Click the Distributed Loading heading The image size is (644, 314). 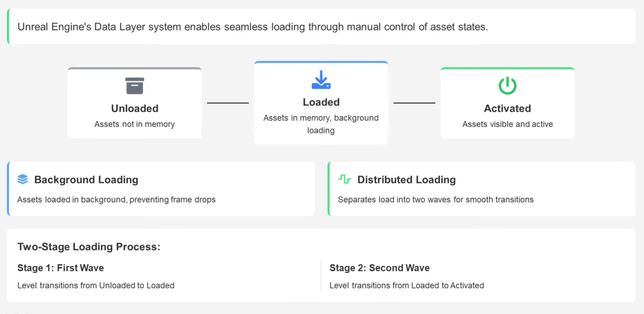click(406, 180)
